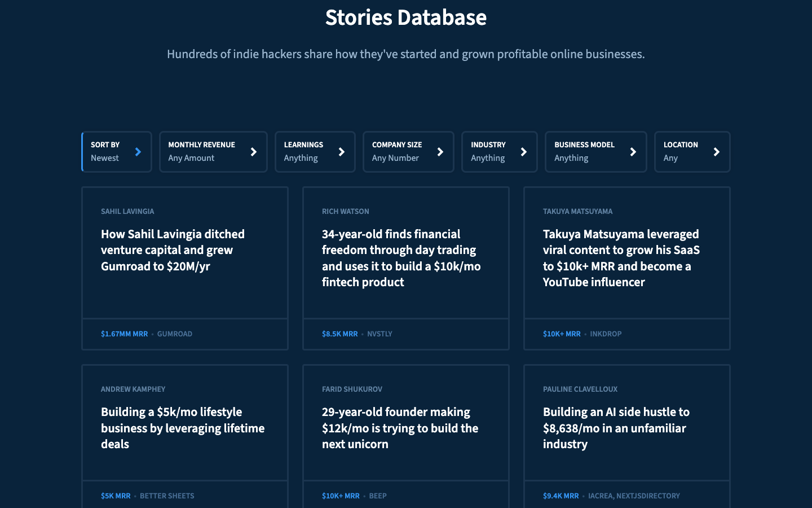
Task: Click the chevron arrow in Industry filter
Action: click(x=524, y=152)
